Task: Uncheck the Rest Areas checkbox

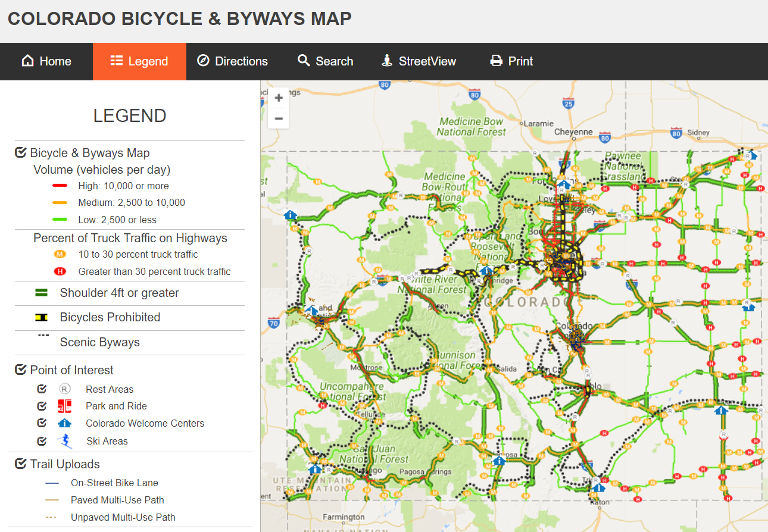Action: pos(42,389)
